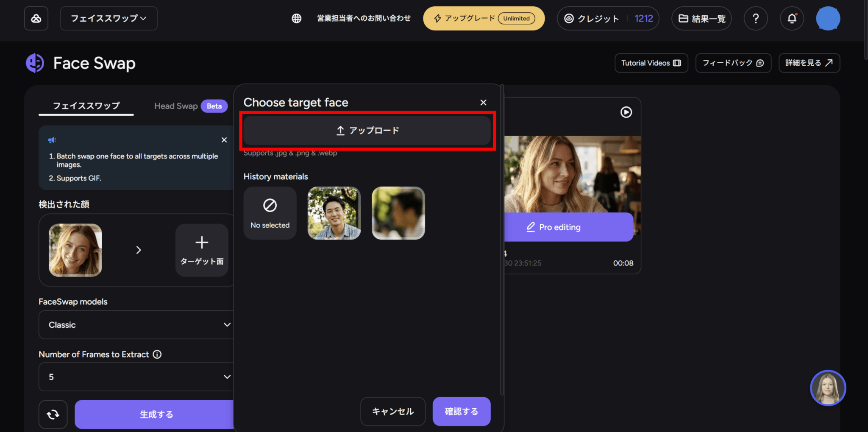
Task: Open the FaceSwap models Classic dropdown
Action: coord(136,325)
